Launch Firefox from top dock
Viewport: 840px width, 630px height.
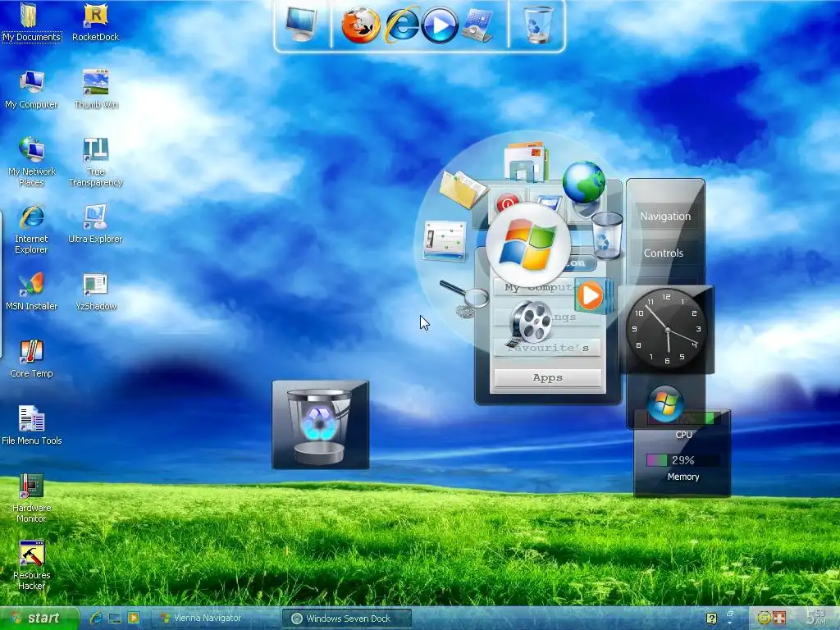click(x=361, y=25)
